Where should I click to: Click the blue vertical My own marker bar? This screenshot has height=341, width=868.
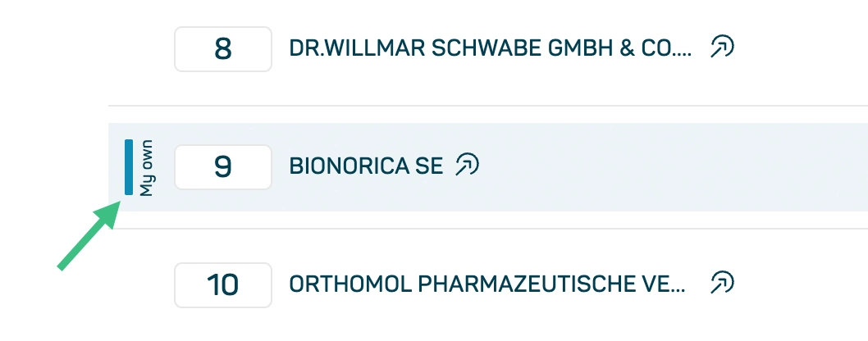129,167
